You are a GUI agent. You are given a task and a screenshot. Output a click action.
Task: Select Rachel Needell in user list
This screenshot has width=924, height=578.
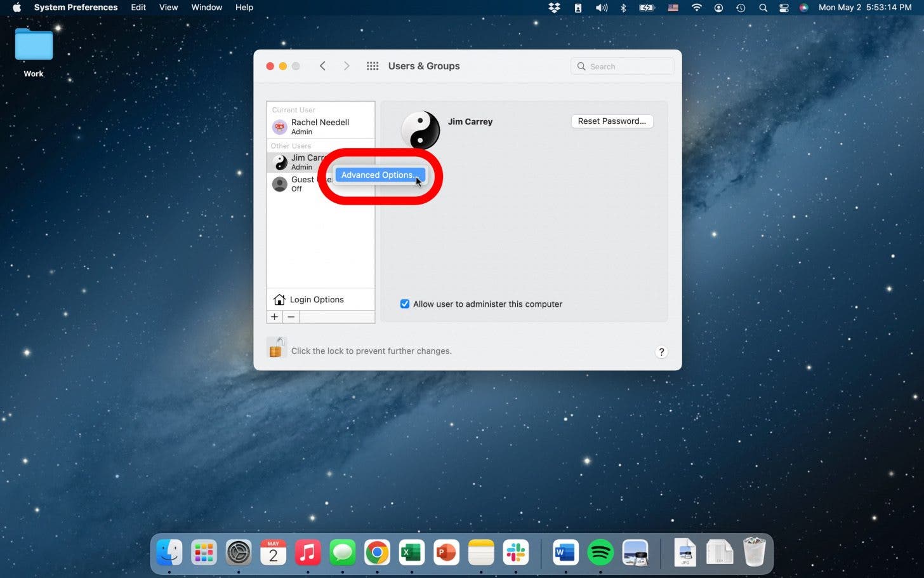click(320, 126)
